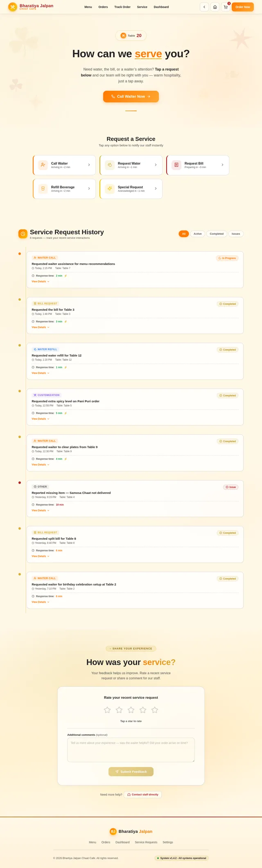The height and width of the screenshot is (868, 262).
Task: Click the BJ footer logo icon
Action: click(x=113, y=831)
